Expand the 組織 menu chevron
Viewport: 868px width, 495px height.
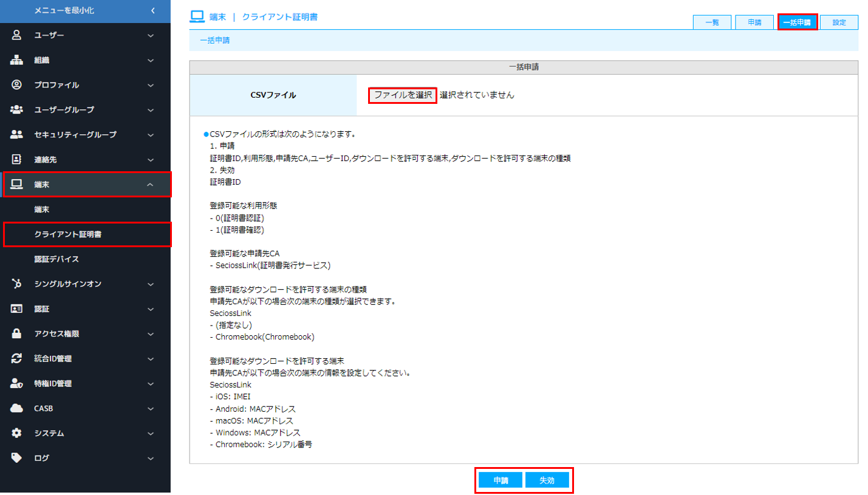(151, 61)
